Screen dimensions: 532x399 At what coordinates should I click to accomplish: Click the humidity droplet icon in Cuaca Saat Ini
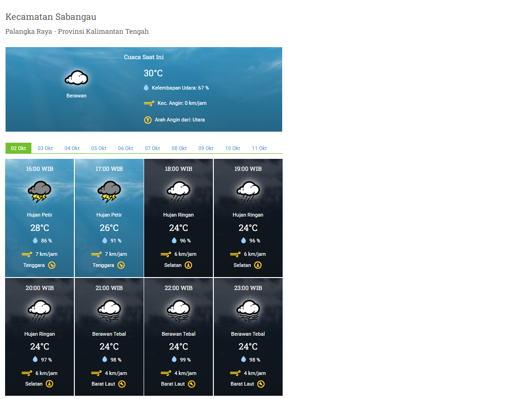[146, 88]
